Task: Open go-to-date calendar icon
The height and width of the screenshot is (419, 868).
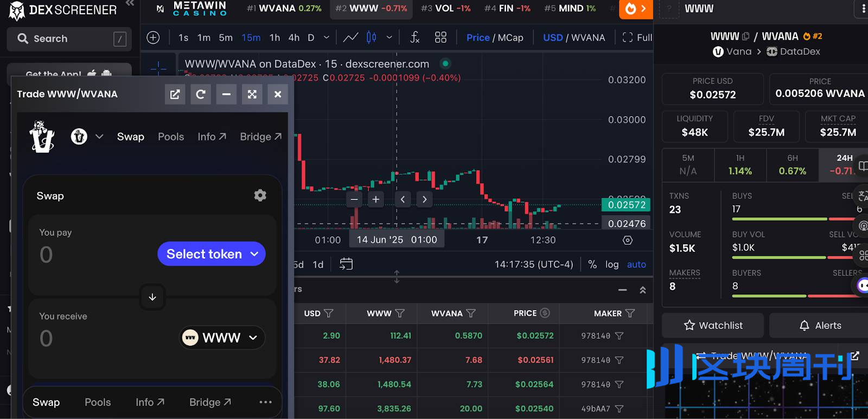Action: (x=346, y=264)
